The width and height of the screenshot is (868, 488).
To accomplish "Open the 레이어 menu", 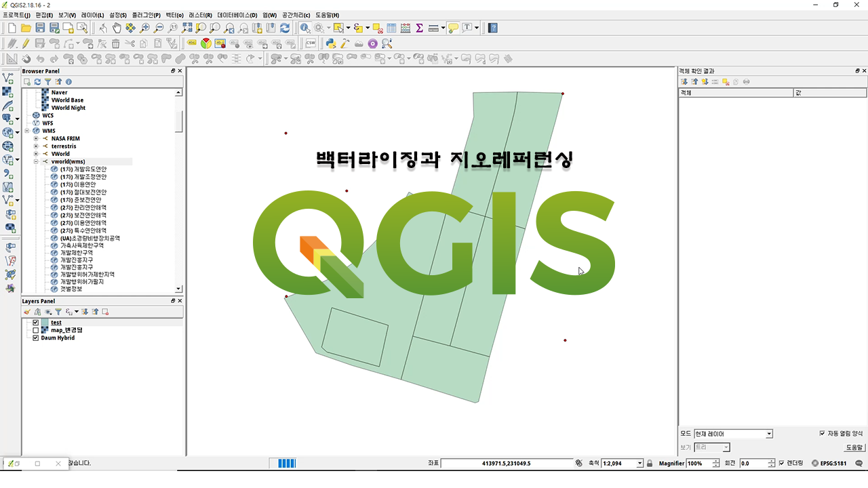I will (x=92, y=15).
